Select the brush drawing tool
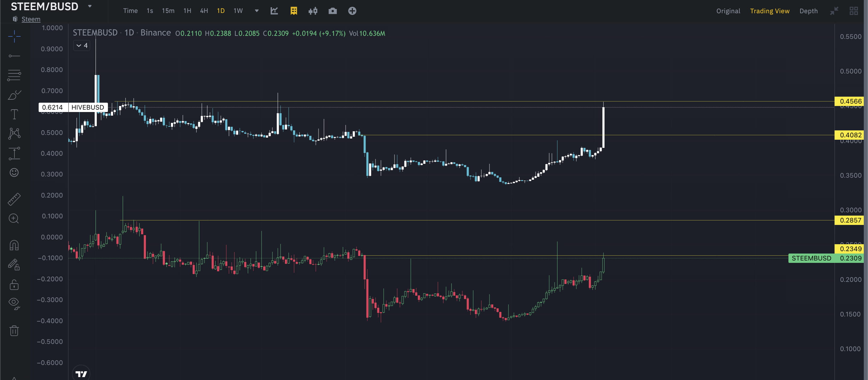Screen dimensions: 868x380 pos(14,95)
